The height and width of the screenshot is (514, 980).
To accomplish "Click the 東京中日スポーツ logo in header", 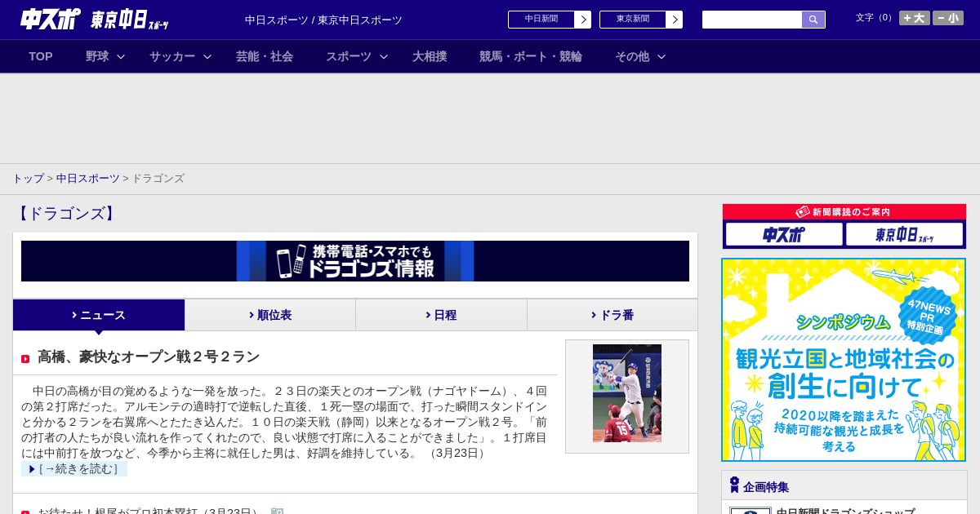I will [130, 20].
